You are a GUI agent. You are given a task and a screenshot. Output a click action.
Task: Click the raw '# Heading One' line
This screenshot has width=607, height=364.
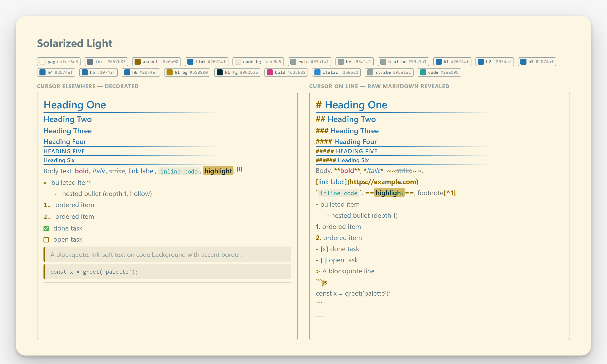[x=351, y=105]
